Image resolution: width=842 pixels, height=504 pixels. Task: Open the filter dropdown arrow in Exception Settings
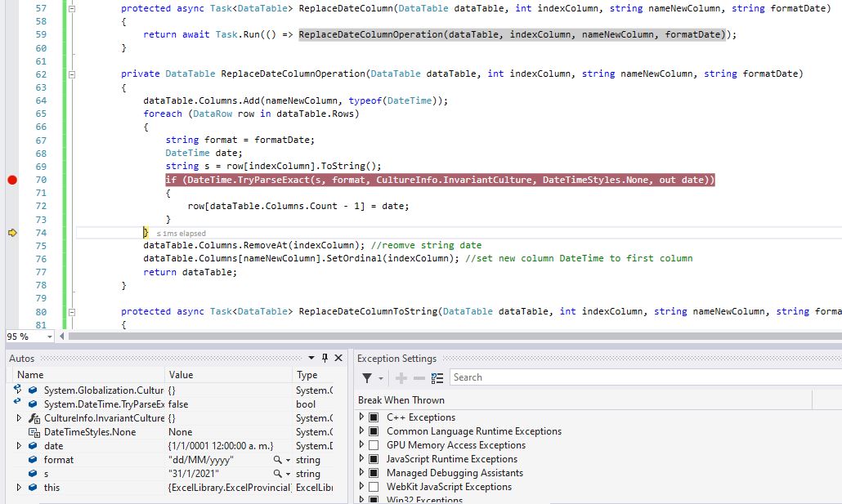coord(381,378)
